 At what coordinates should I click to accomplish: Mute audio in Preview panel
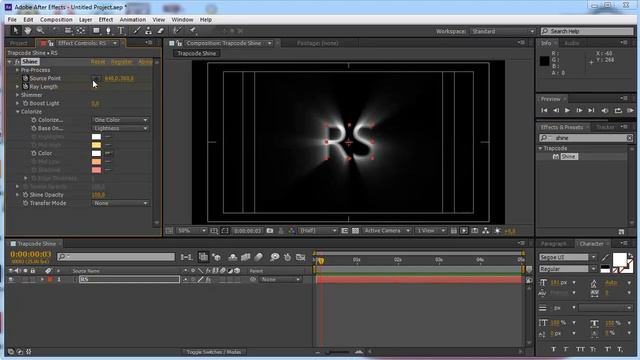tap(605, 110)
